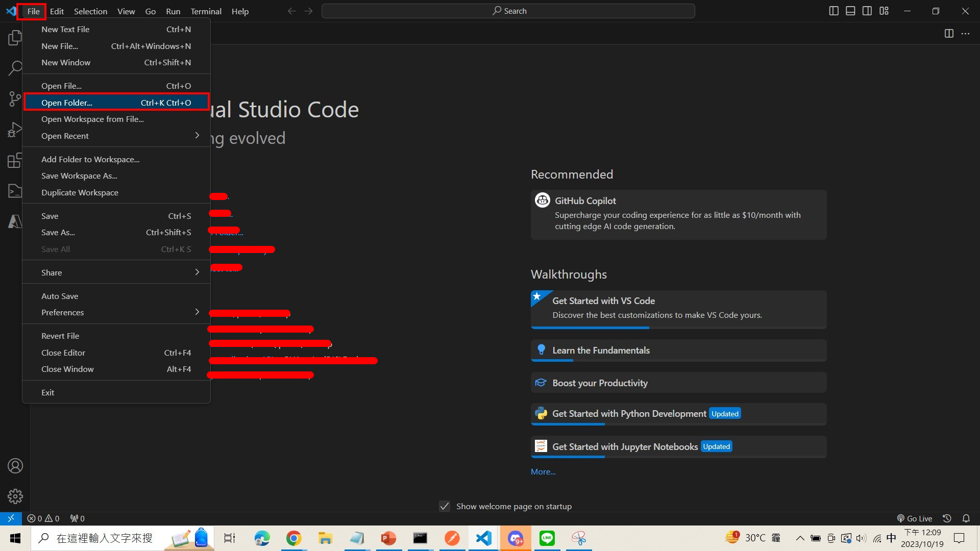This screenshot has height=551, width=980.
Task: Select New Window menu entry
Action: 116,62
